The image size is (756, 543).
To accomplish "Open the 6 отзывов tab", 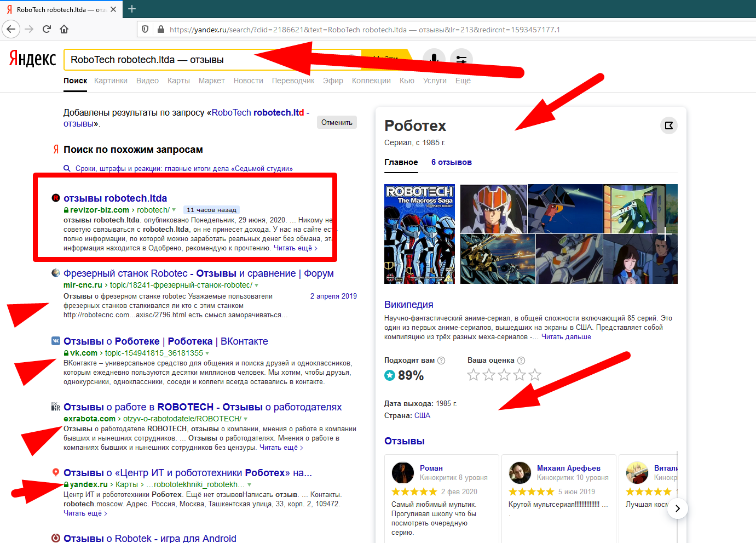I will pyautogui.click(x=451, y=162).
